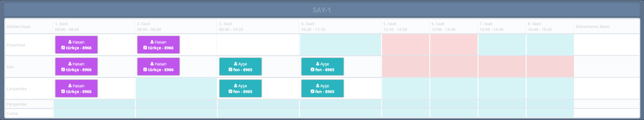Click teacher icon on Çarşamba 1. Saat Hasan card

[x=70, y=86]
